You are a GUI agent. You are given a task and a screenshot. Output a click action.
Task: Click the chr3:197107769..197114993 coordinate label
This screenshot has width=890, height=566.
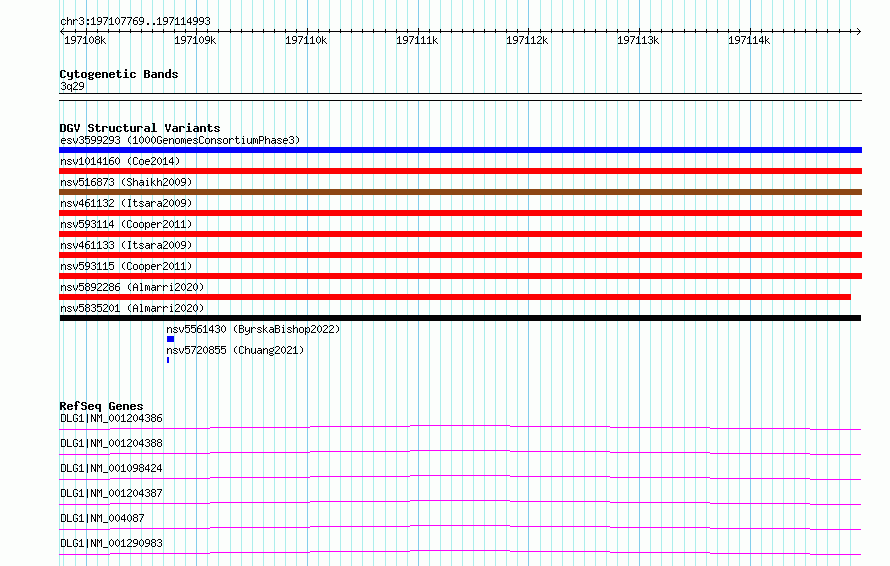tap(135, 21)
